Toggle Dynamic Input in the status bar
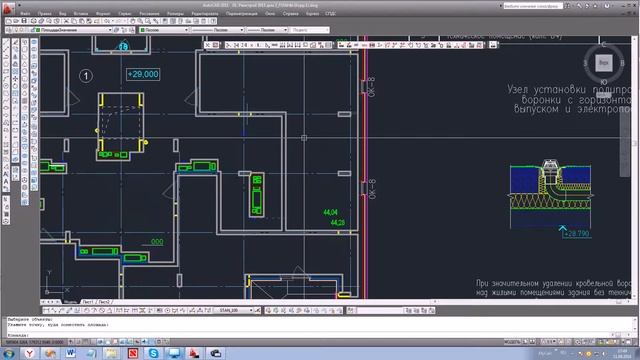This screenshot has width=640, height=360. point(138,341)
